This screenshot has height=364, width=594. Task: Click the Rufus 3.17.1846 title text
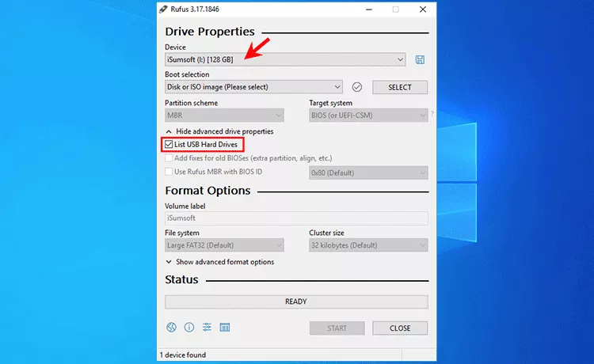coord(195,9)
